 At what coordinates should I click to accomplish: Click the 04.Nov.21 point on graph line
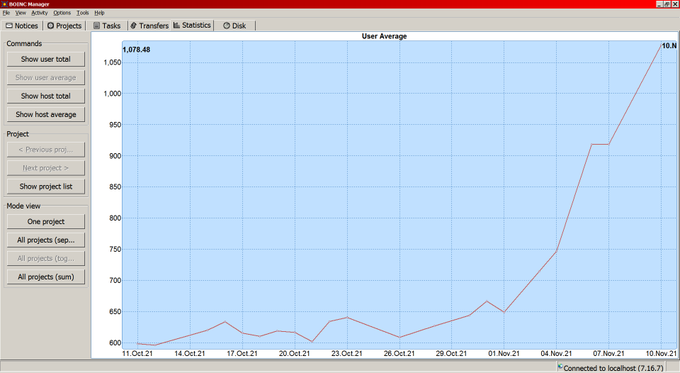click(x=556, y=251)
